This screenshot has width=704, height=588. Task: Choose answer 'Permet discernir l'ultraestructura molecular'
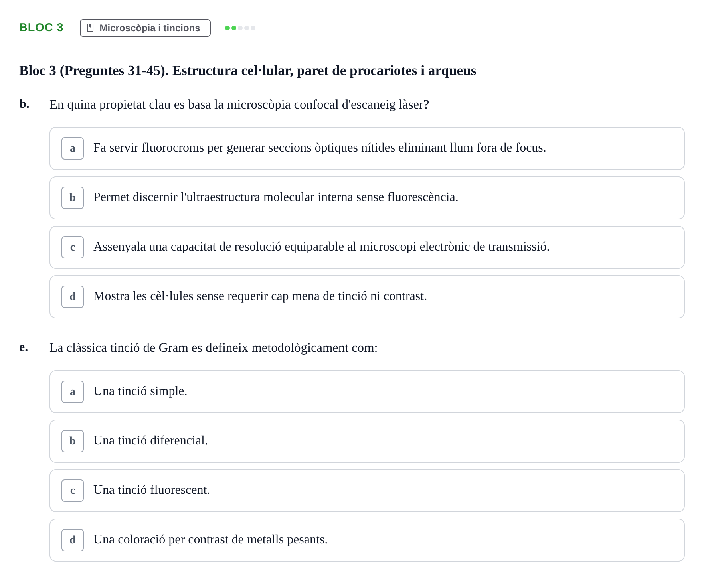[x=367, y=198]
